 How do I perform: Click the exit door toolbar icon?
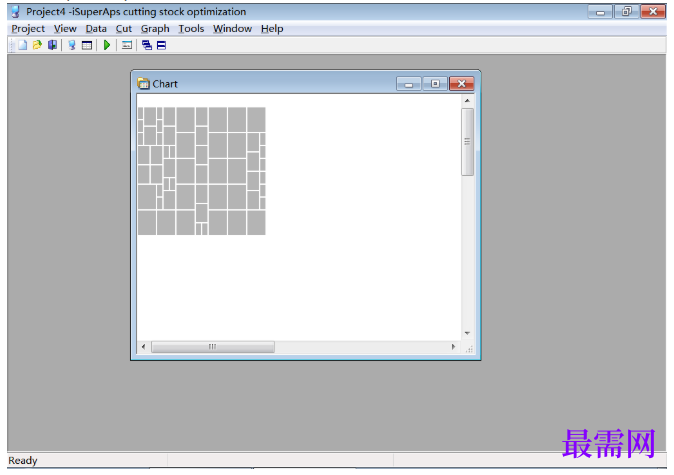coord(52,45)
